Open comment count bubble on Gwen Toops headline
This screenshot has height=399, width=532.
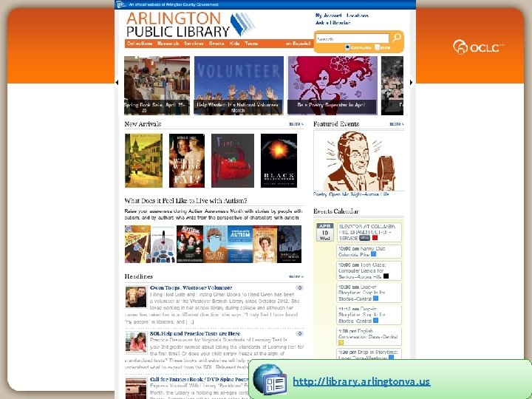tap(299, 287)
